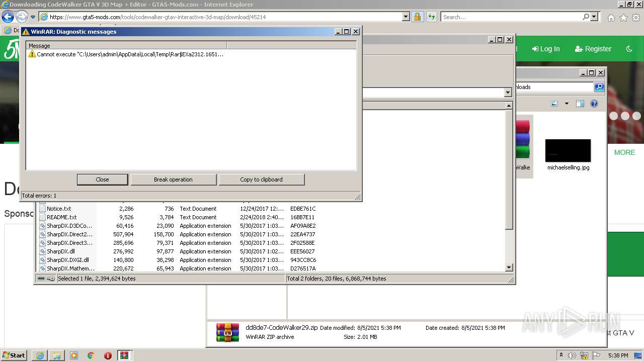This screenshot has width=644, height=362.
Task: Click WinRAR list scrollbar down arrow
Action: pos(509,268)
